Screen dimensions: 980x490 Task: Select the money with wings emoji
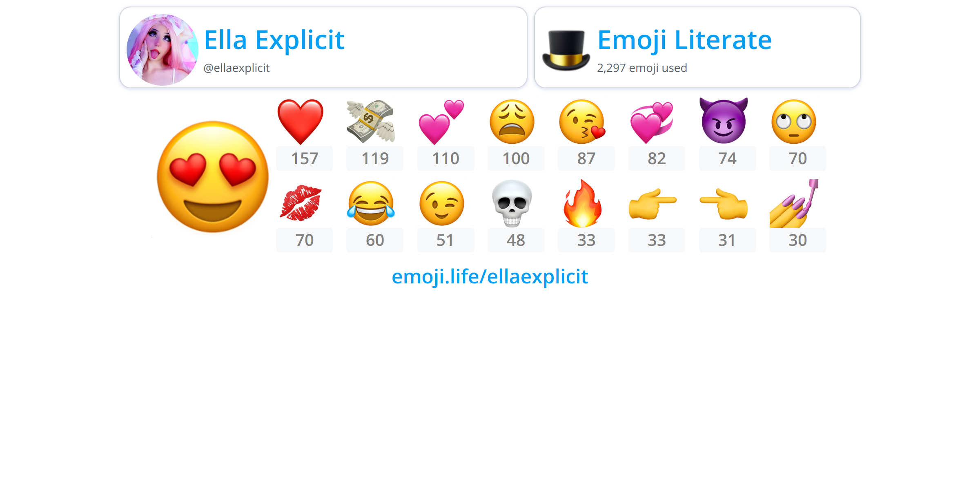pyautogui.click(x=371, y=122)
